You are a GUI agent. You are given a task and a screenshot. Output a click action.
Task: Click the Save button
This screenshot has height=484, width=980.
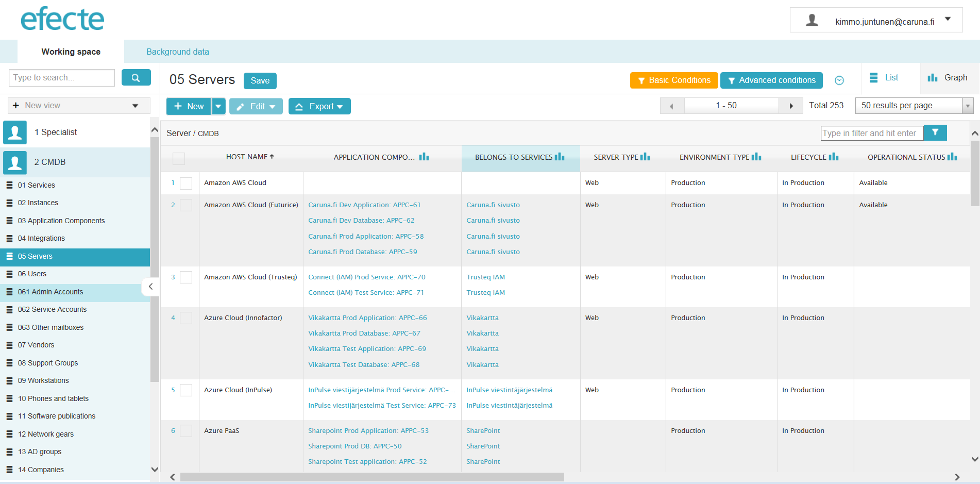tap(260, 81)
